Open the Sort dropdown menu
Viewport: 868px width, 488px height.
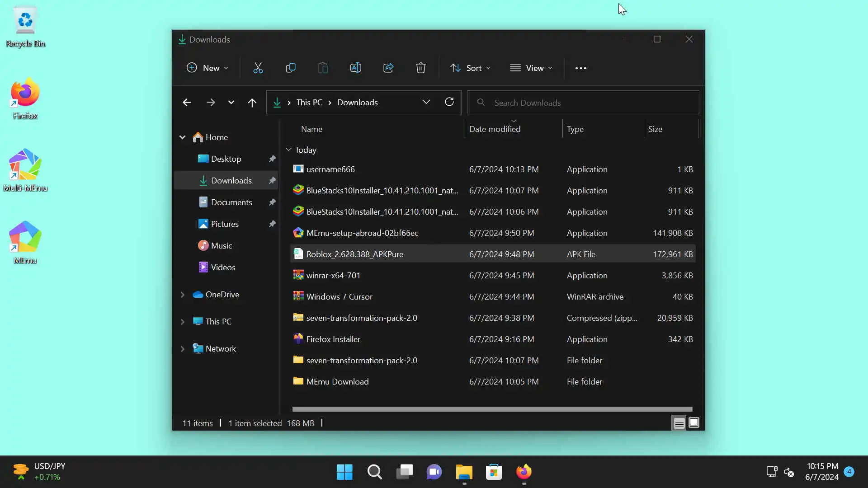[470, 68]
